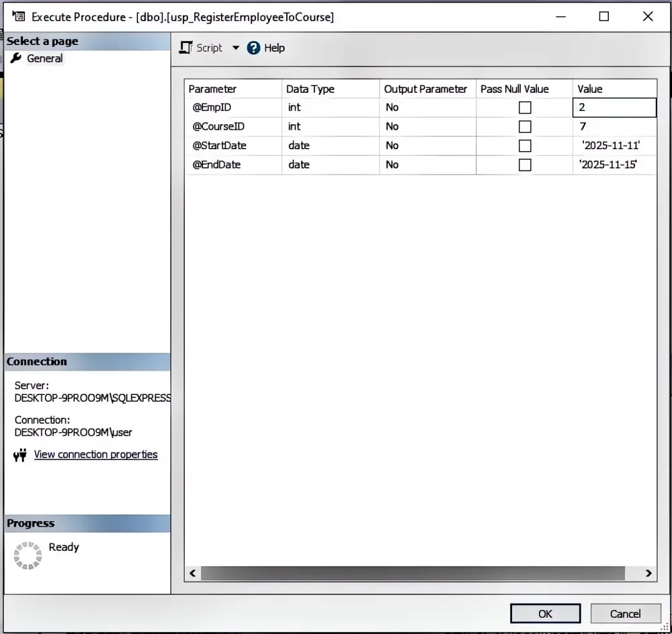Click the wrench icon next to General
The height and width of the screenshot is (634, 672).
pos(16,58)
